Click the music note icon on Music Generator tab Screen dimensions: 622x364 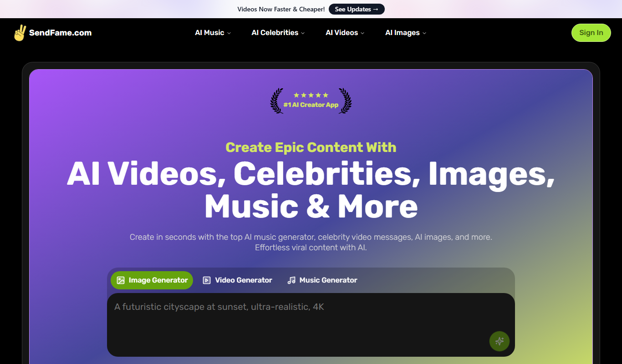(x=291, y=280)
